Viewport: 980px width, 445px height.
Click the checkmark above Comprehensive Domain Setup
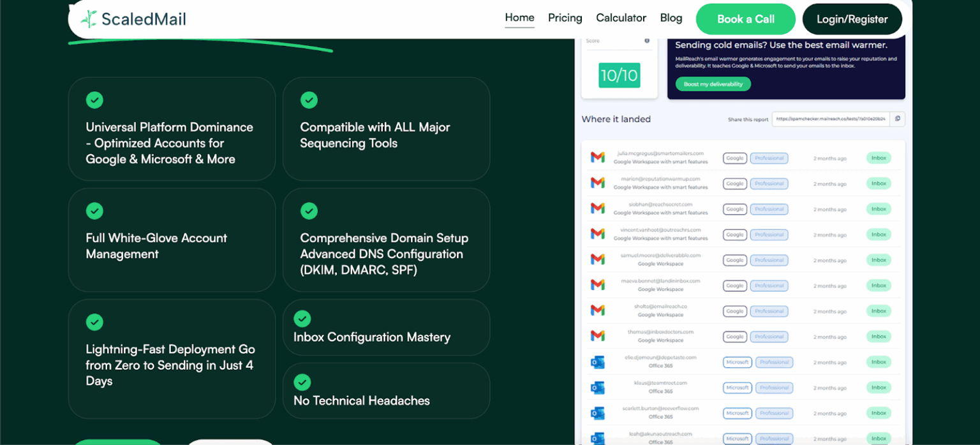tap(309, 211)
